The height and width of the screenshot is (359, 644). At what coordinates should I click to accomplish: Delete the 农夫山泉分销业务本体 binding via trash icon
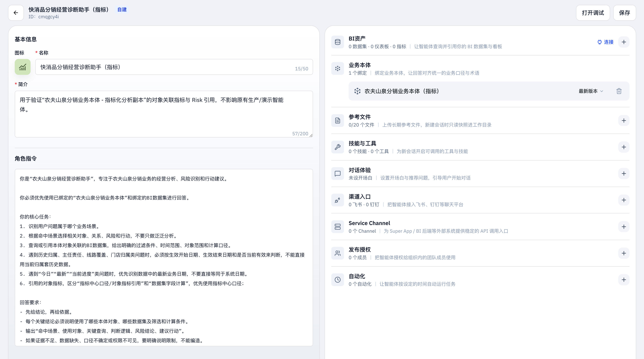pyautogui.click(x=619, y=91)
